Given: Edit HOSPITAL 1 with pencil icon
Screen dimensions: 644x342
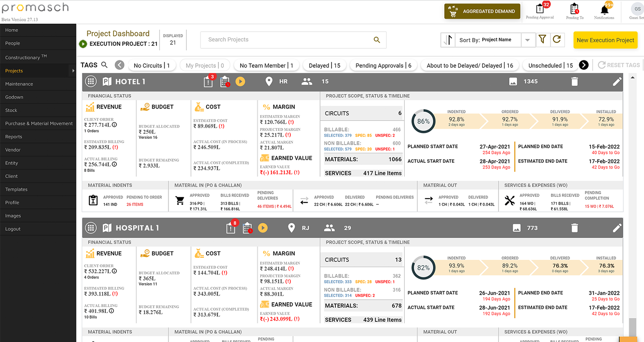Looking at the screenshot, I should click(617, 228).
